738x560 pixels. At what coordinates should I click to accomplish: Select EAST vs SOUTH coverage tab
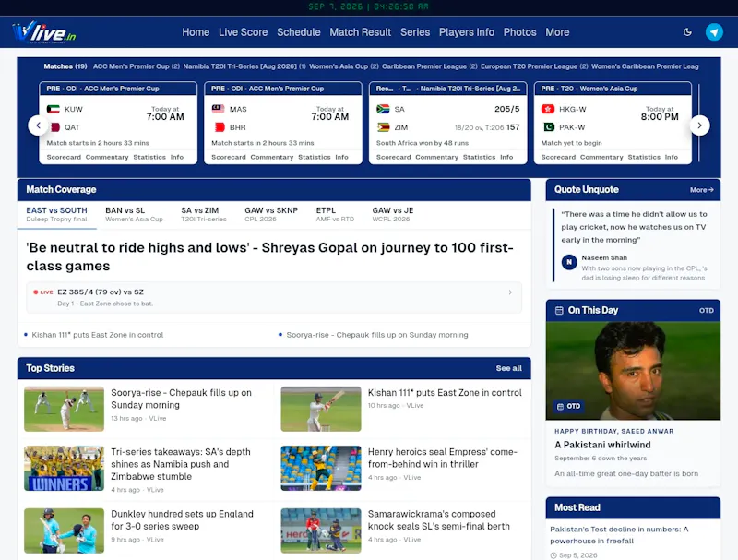56,214
